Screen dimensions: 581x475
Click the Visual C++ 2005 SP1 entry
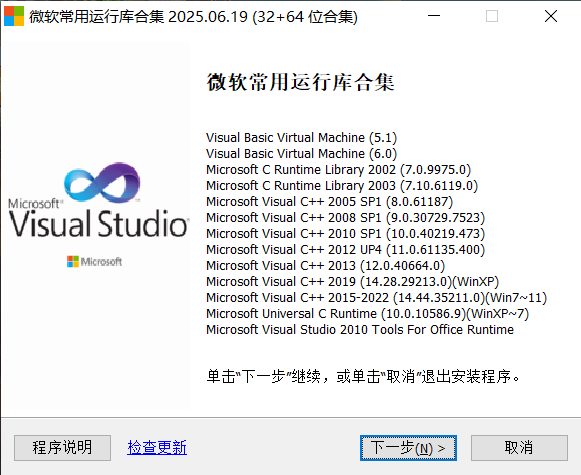click(x=329, y=202)
